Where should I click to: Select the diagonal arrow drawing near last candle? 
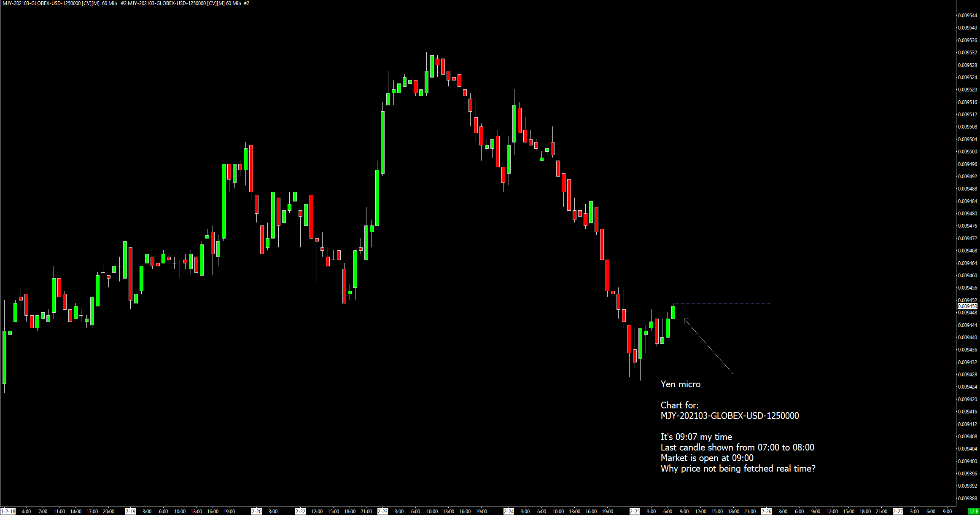coord(708,346)
